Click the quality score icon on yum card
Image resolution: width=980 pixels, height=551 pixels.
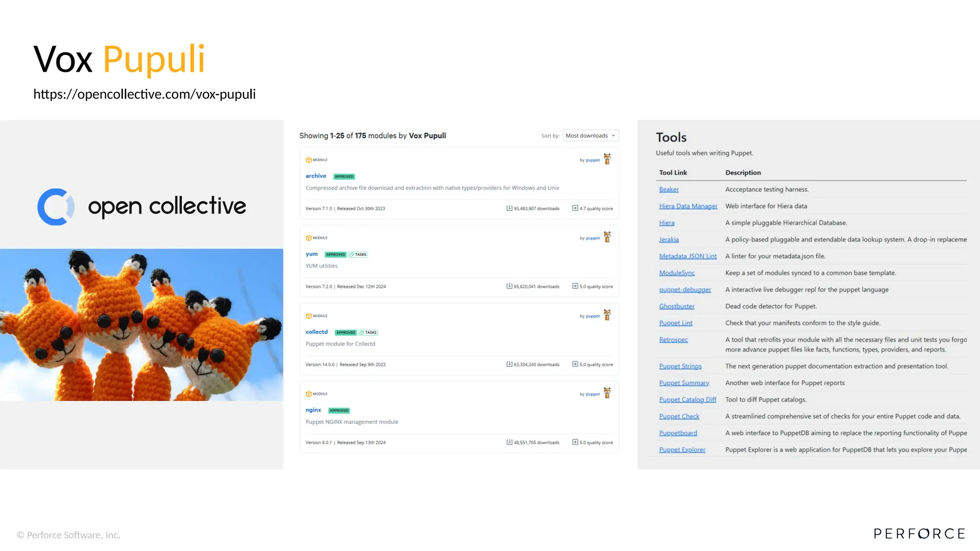pyautogui.click(x=575, y=286)
